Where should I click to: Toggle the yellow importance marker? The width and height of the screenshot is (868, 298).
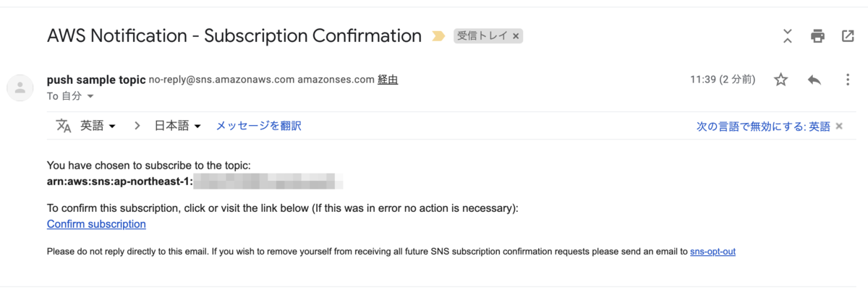[438, 35]
